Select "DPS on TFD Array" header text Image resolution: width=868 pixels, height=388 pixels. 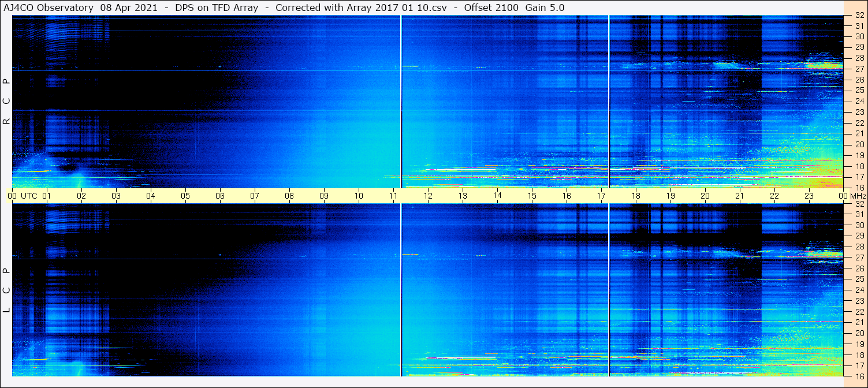click(x=217, y=8)
